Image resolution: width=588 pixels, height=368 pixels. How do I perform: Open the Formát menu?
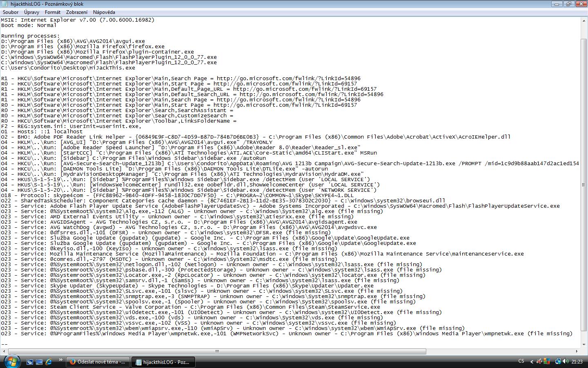tap(53, 12)
